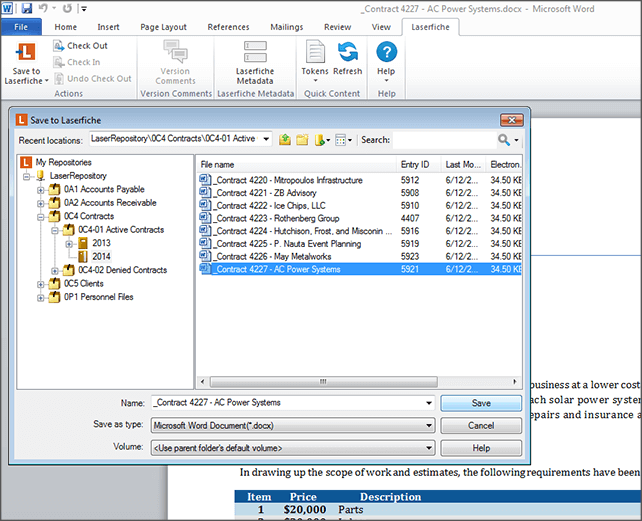This screenshot has width=642, height=521.
Task: Open Laserfiche Metadata pane button
Action: pos(255,62)
